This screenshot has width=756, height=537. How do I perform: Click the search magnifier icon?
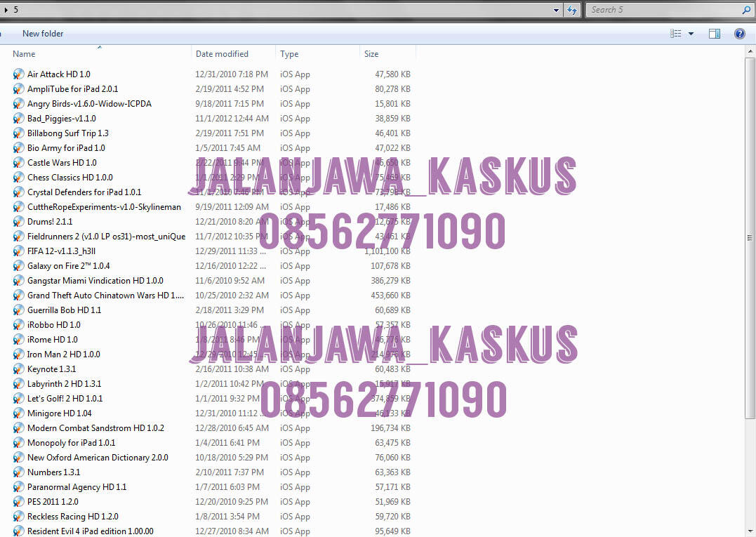pos(746,10)
